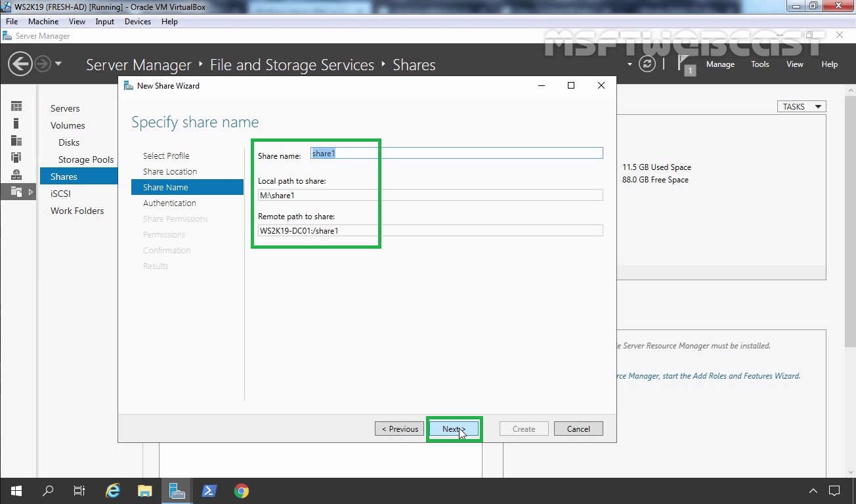Open the TASKS dropdown
Screen dimensions: 856x504
[801, 106]
